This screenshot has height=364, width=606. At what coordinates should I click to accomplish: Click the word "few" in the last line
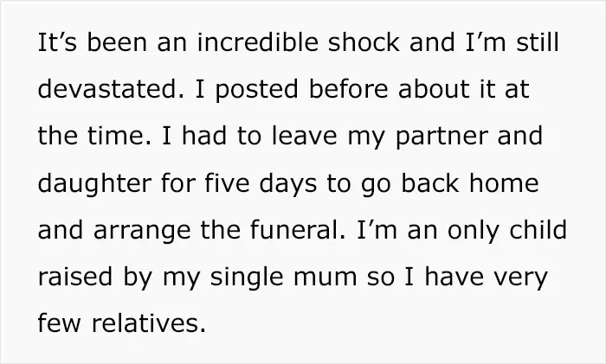click(x=60, y=323)
